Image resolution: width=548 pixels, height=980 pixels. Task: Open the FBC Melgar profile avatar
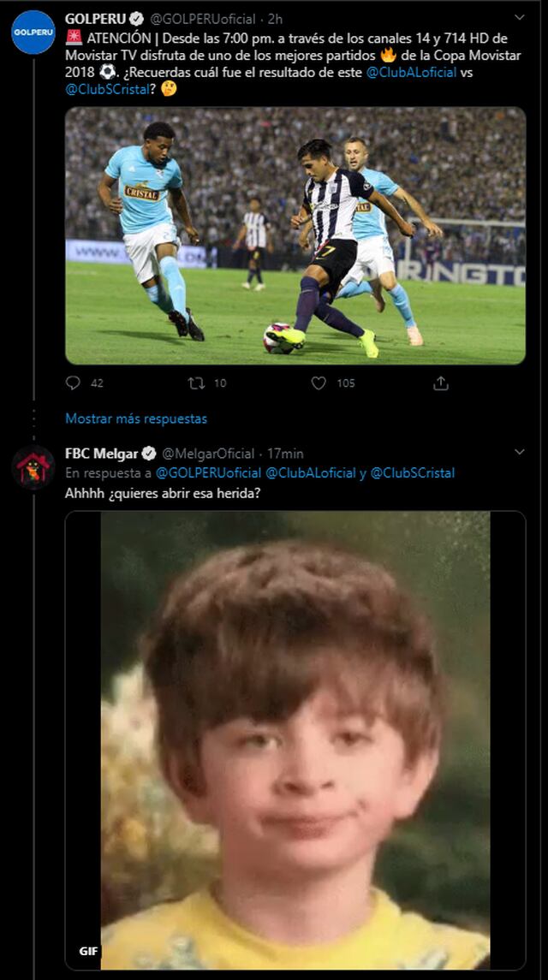(x=33, y=468)
